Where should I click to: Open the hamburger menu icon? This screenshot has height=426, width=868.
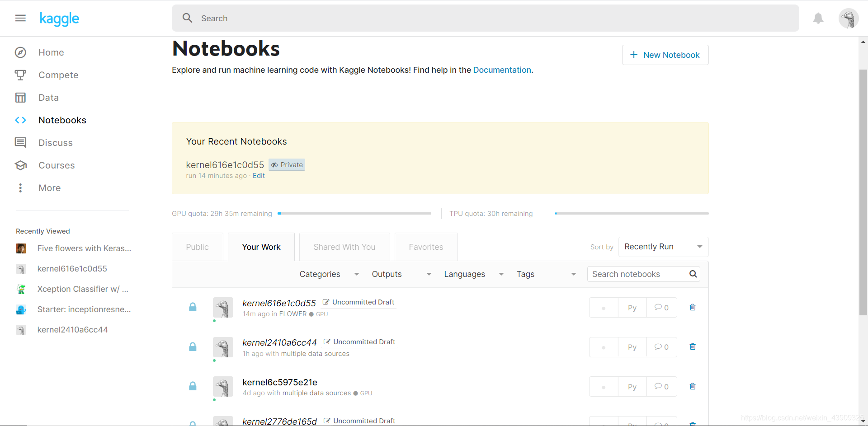(x=20, y=18)
